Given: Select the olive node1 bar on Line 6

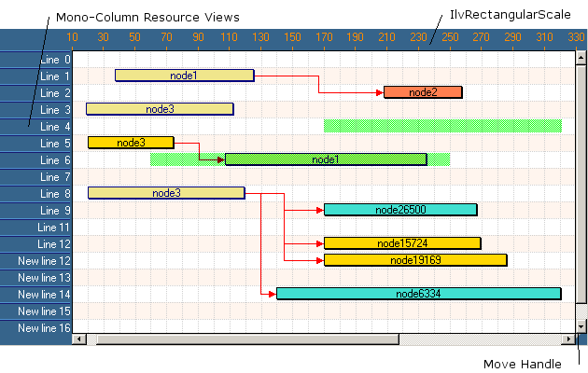Looking at the screenshot, I should 325,159.
